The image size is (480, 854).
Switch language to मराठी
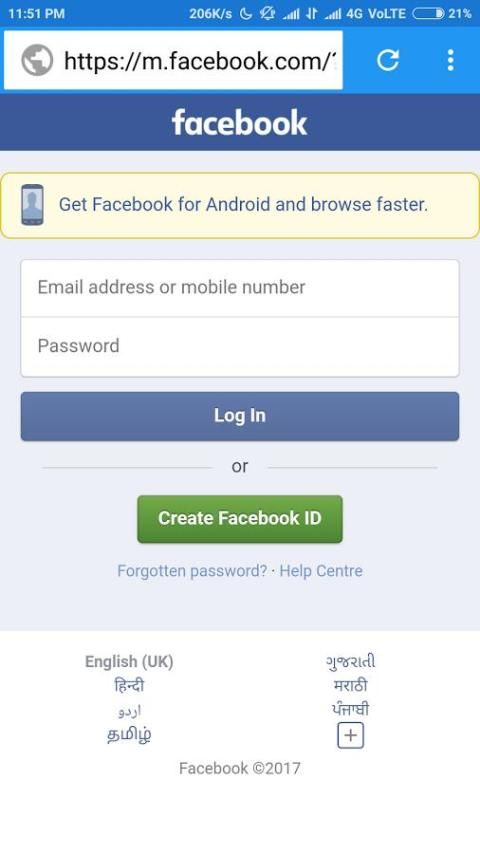pos(350,685)
